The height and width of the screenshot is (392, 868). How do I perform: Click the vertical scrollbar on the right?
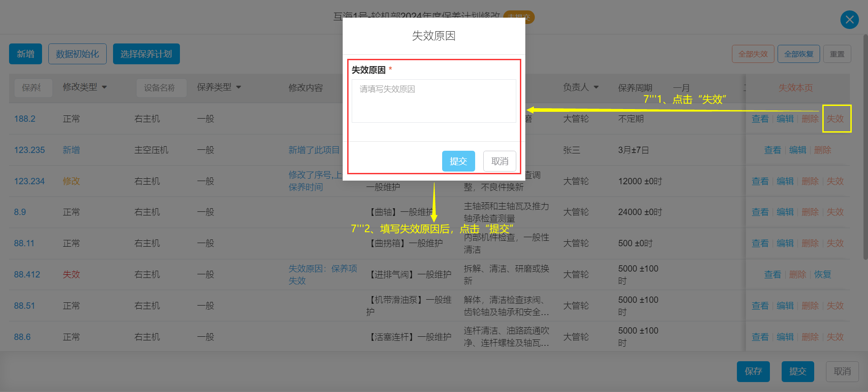[x=865, y=146]
